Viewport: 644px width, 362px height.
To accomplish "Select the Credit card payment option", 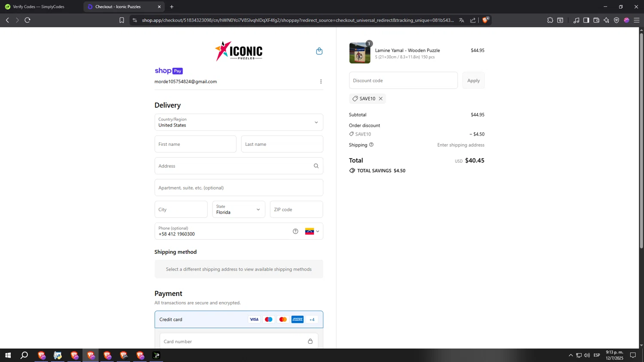I will coord(239,320).
